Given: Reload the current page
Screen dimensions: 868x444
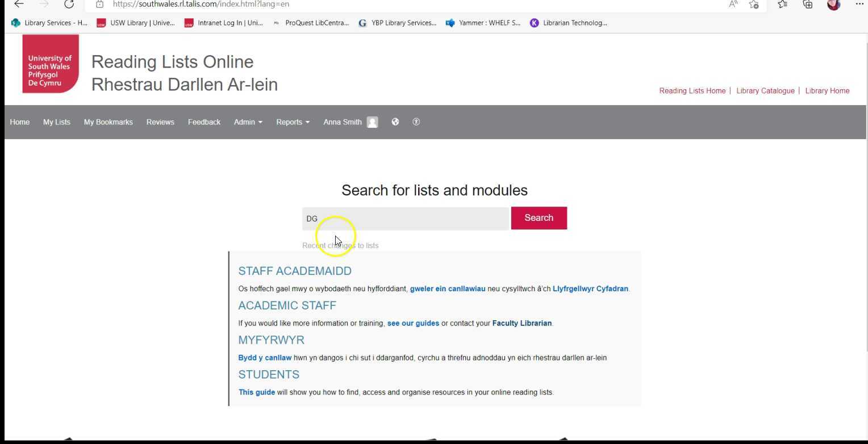Looking at the screenshot, I should coord(69,4).
